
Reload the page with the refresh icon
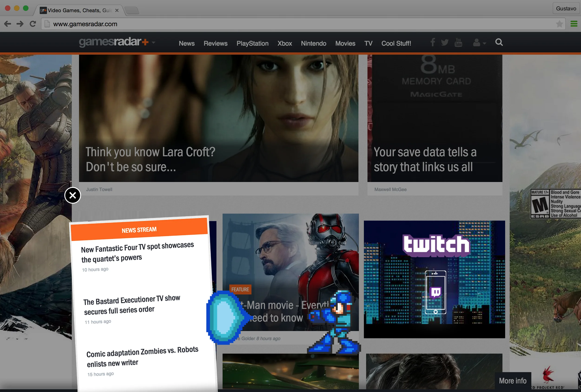pyautogui.click(x=33, y=24)
